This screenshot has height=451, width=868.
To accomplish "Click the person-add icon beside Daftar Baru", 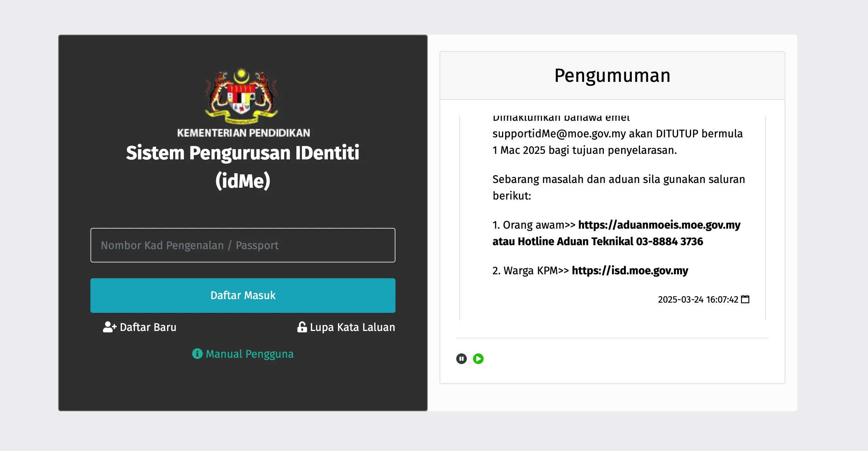I will click(109, 327).
